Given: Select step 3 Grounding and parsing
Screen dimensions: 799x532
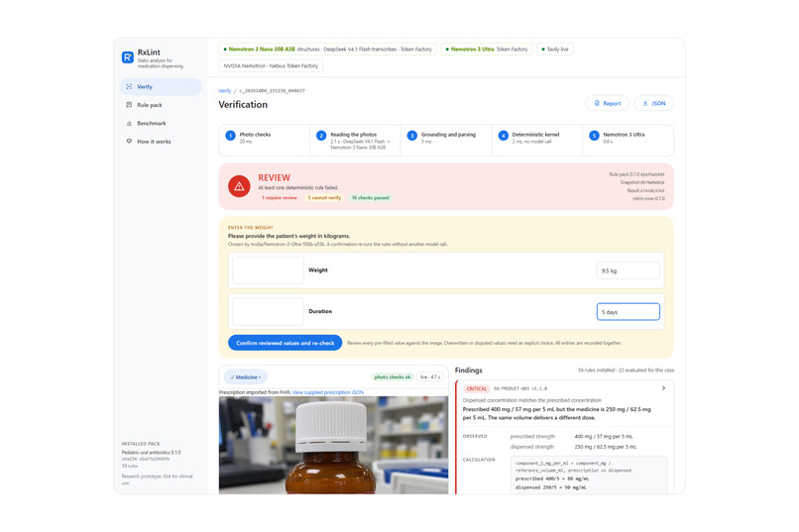Looking at the screenshot, I should (446, 140).
